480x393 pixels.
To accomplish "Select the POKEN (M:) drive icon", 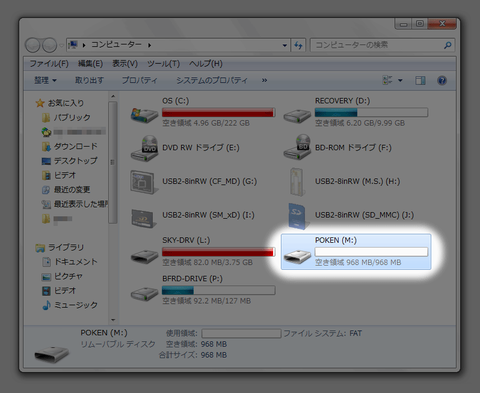I will pyautogui.click(x=297, y=256).
